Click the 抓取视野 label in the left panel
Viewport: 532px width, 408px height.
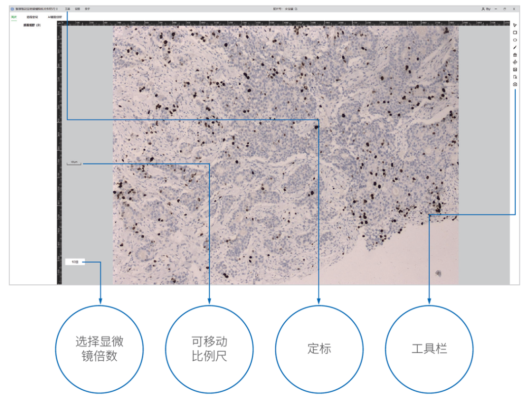tap(32, 25)
